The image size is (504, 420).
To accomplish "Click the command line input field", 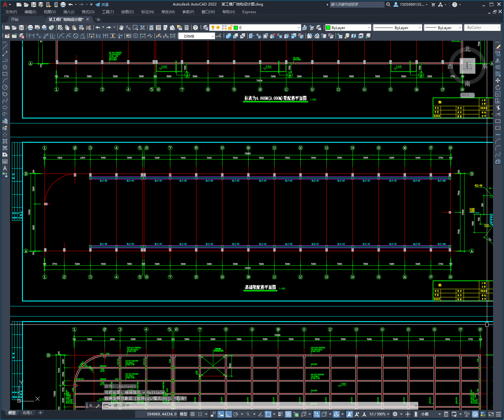I will pos(260,405).
